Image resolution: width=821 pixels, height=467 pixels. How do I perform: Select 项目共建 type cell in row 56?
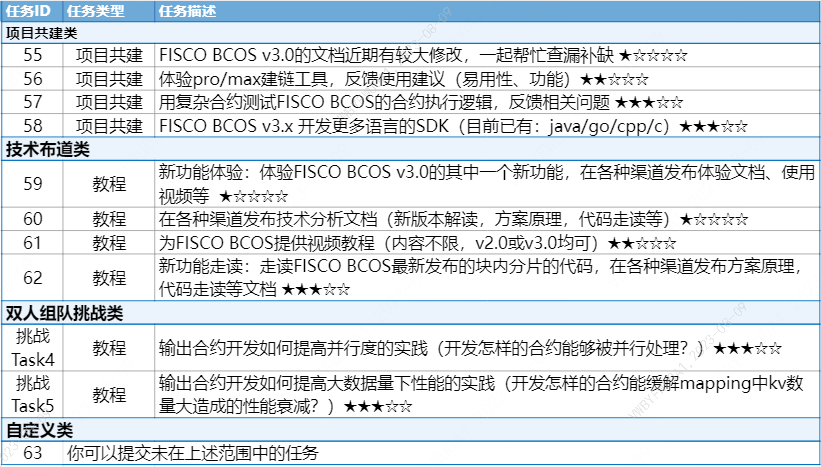(x=109, y=79)
